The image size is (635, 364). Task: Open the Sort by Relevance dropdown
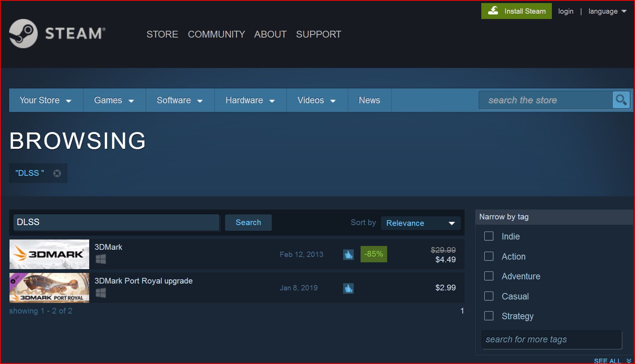coord(421,223)
